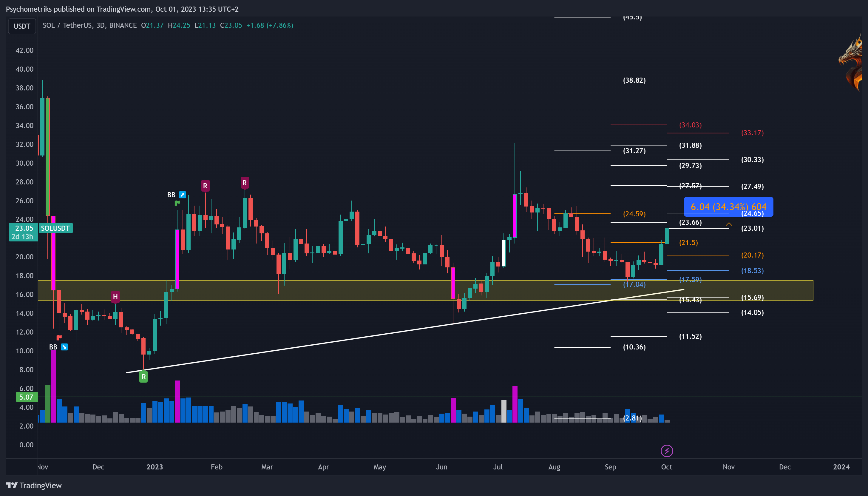Click the green 5.07 price axis label
Screen dimensions: 868x496
pos(27,397)
